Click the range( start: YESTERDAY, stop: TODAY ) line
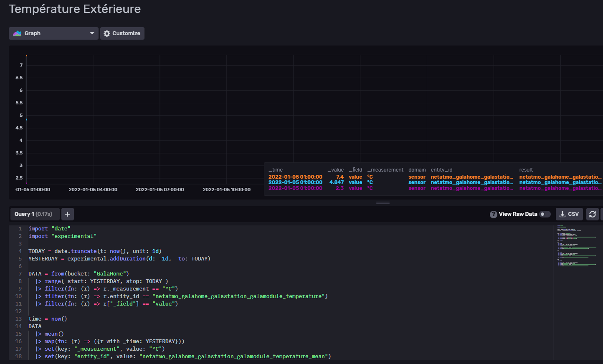This screenshot has height=364, width=603. pos(101,281)
